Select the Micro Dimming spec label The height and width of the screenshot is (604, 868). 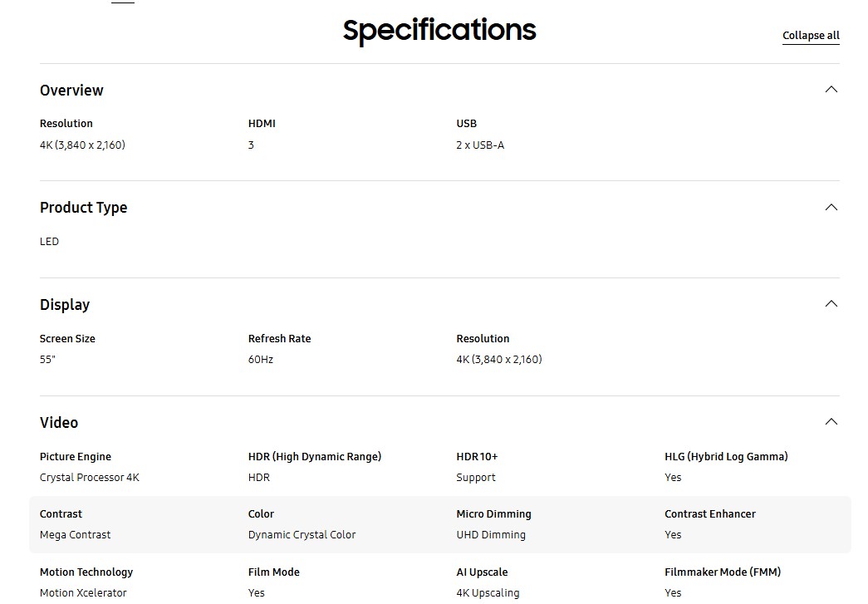click(x=493, y=513)
